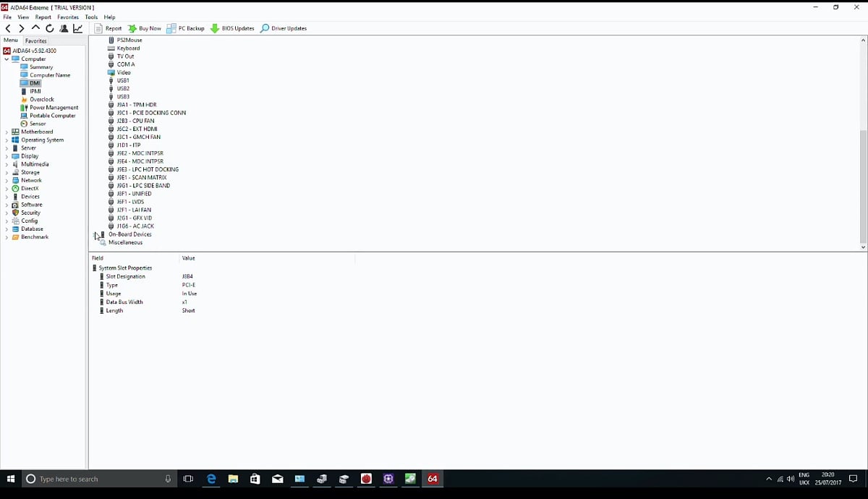
Task: Open Microsoft Edge from the taskbar
Action: coord(210,478)
